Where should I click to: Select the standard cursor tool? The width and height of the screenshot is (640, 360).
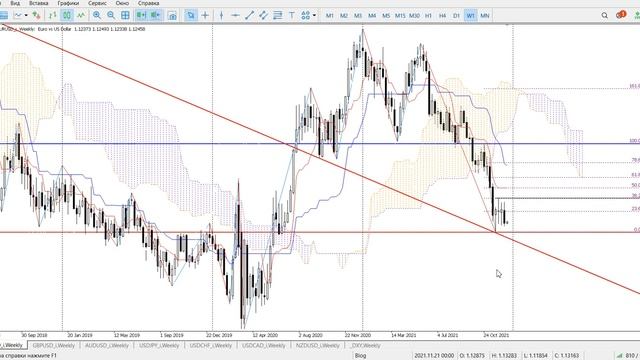point(191,16)
